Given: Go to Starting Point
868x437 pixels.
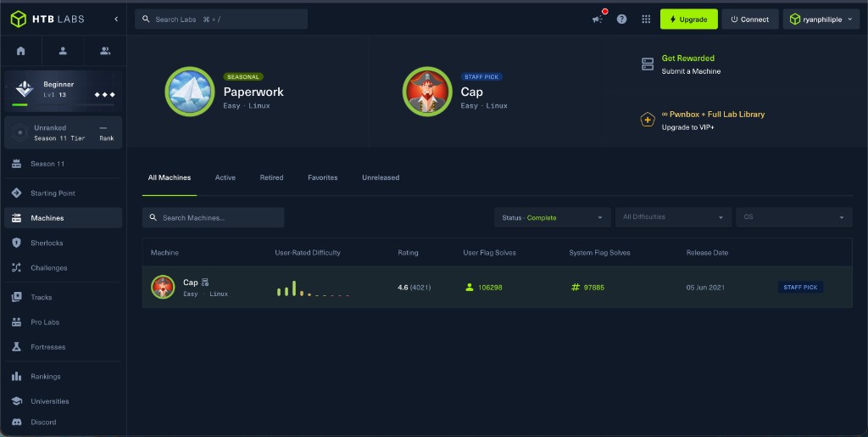Looking at the screenshot, I should 63,193.
